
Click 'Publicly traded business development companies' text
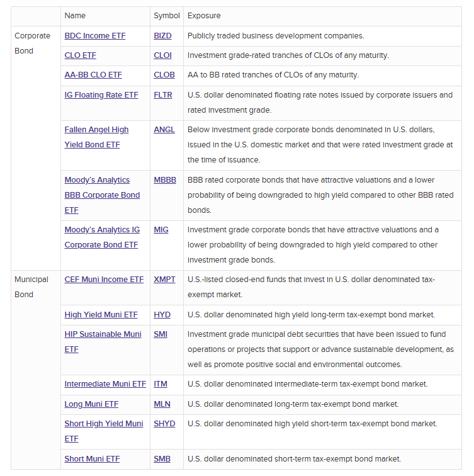(x=276, y=36)
